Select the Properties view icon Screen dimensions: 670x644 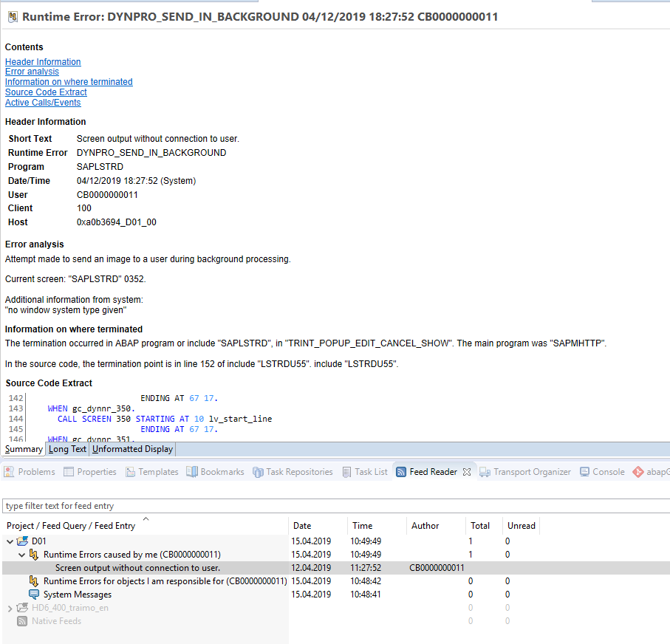click(x=68, y=471)
